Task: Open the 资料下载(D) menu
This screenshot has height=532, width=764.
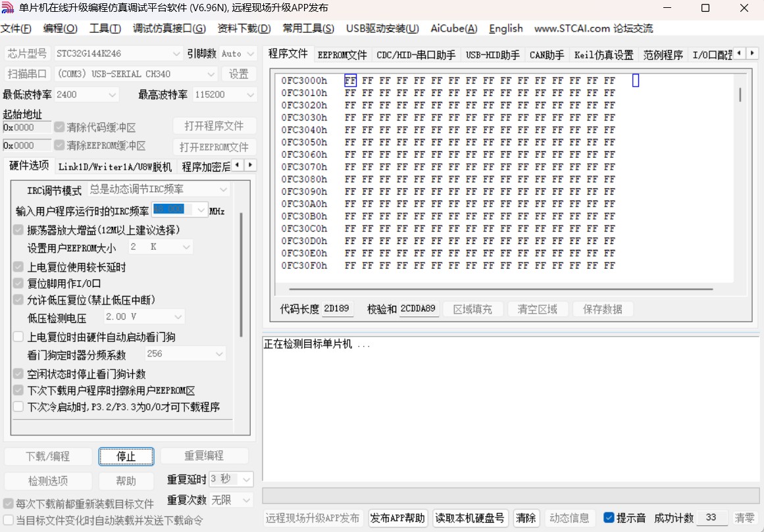Action: coord(243,29)
